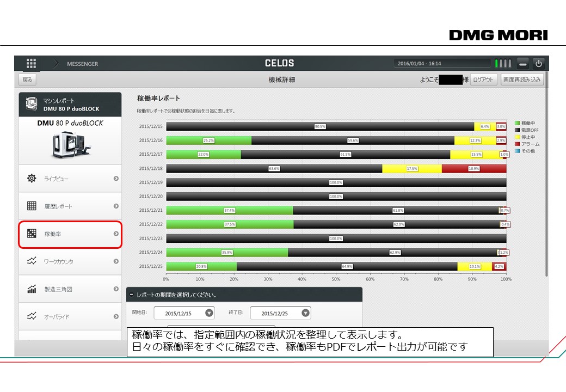
Task: Open the ワークカウンタ menu entry
Action: coord(70,261)
